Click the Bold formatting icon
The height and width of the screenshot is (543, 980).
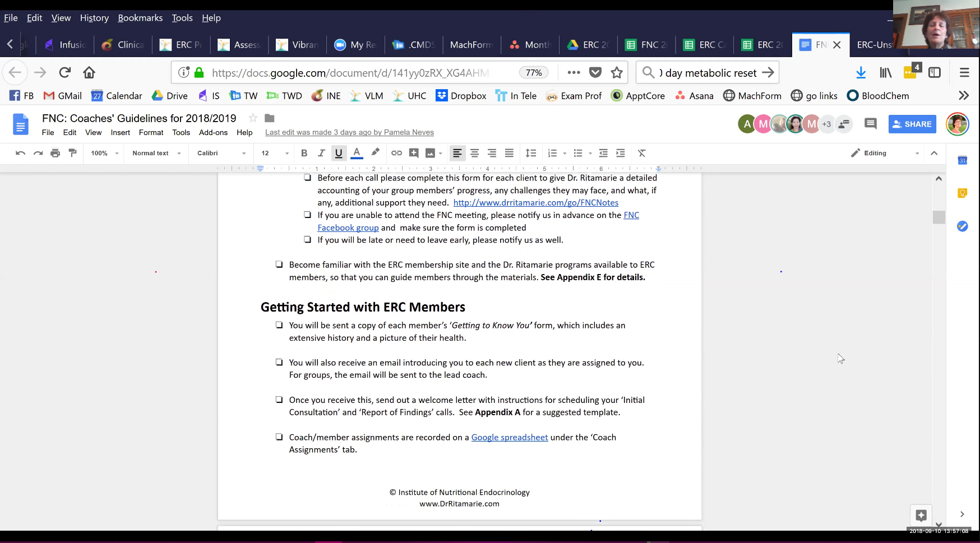click(x=304, y=153)
